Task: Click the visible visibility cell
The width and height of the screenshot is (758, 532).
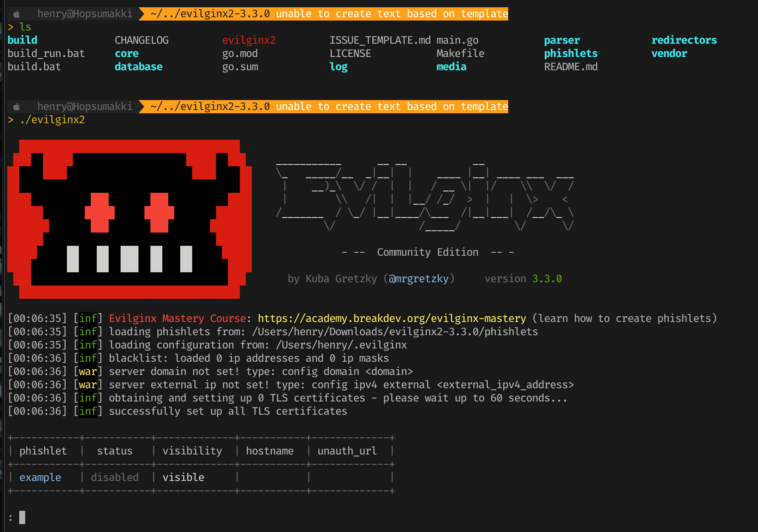Action: (x=183, y=477)
